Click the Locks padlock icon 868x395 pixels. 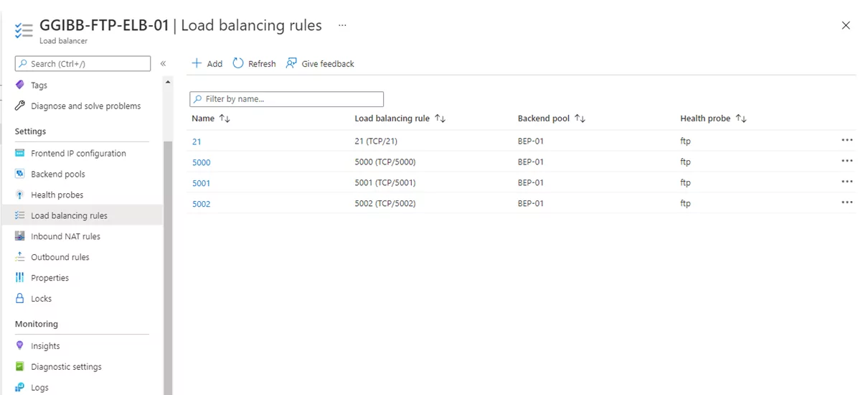click(x=20, y=299)
